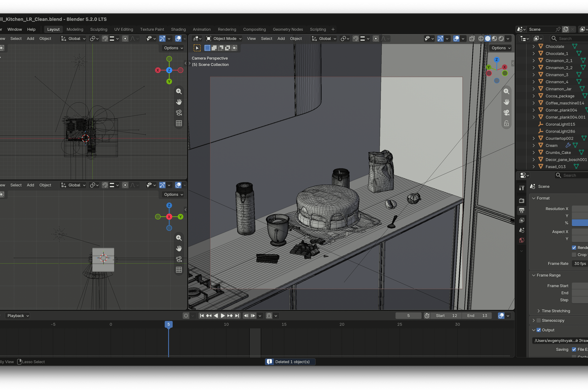Toggle preview range clock icon
This screenshot has width=588, height=392.
click(x=427, y=316)
